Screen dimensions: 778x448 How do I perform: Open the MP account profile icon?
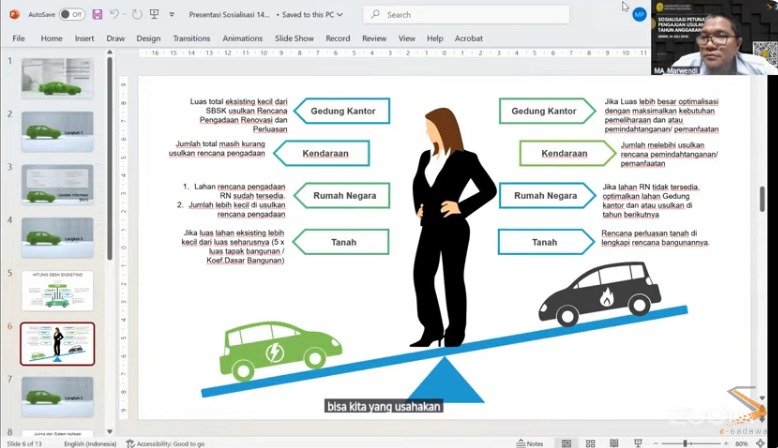click(x=639, y=14)
